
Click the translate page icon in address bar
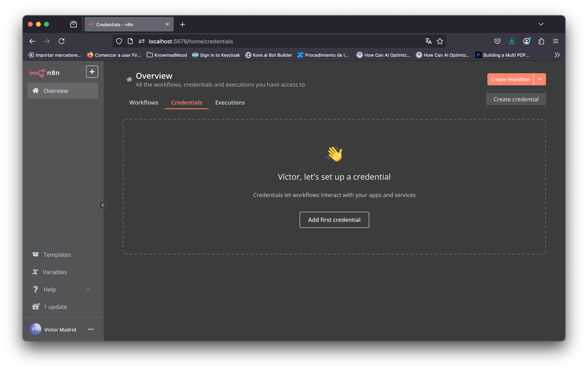pos(428,41)
